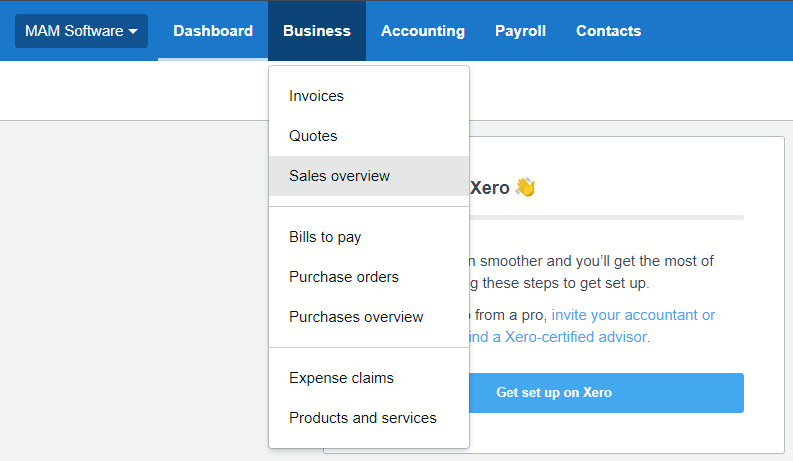793x461 pixels.
Task: Open Sales overview
Action: [339, 176]
